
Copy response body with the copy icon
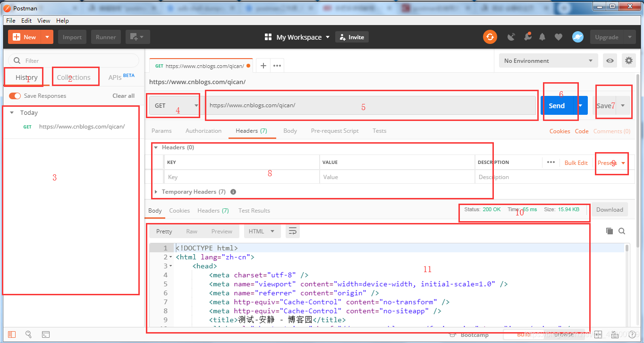coord(610,231)
